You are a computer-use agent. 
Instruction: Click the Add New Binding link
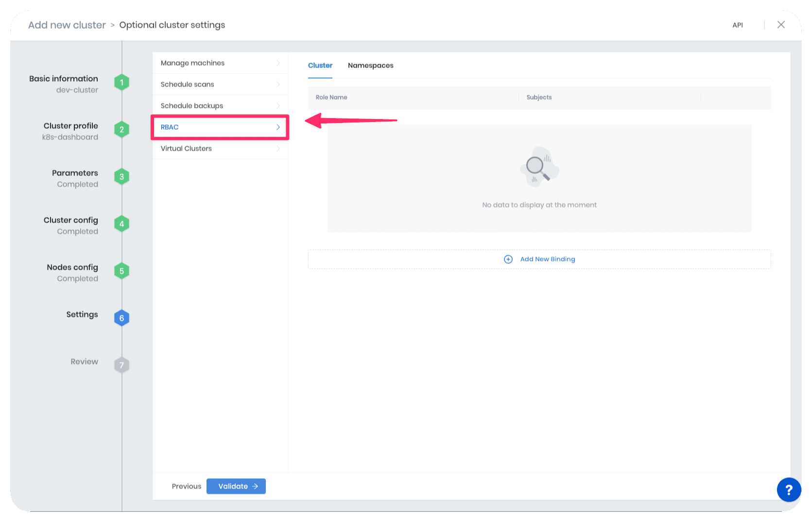(x=548, y=259)
